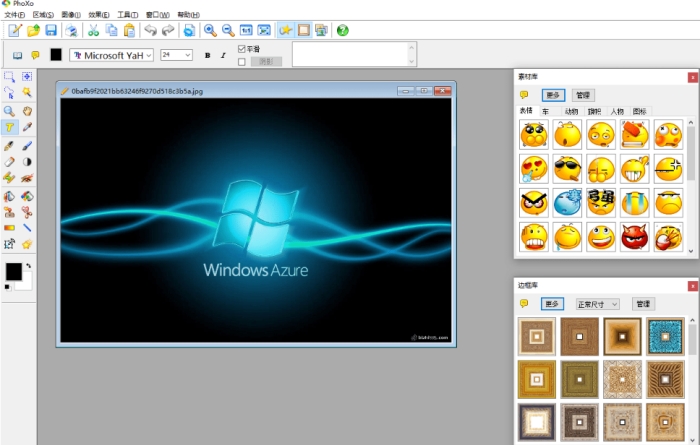Switch to the 动物 tab in material library

pyautogui.click(x=571, y=112)
